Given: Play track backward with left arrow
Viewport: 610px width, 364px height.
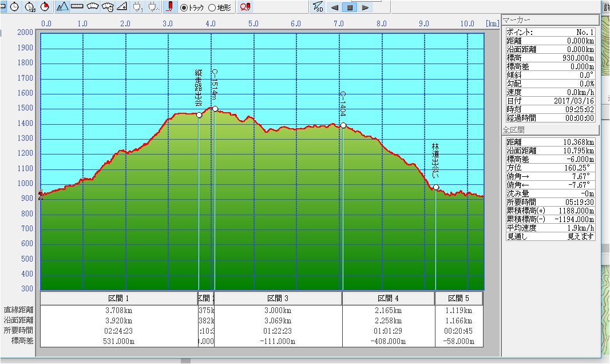Looking at the screenshot, I should click(335, 7).
